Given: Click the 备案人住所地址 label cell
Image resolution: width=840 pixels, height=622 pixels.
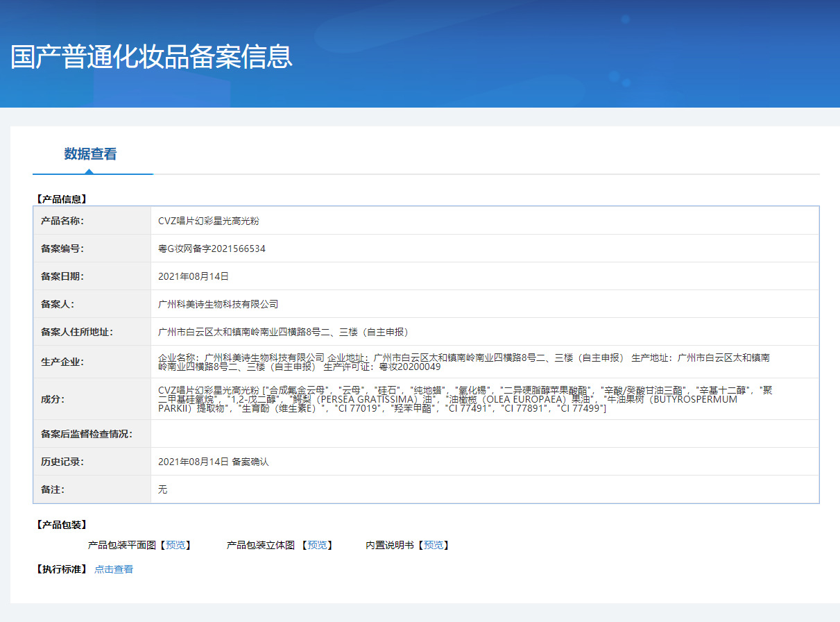Looking at the screenshot, I should [92, 332].
